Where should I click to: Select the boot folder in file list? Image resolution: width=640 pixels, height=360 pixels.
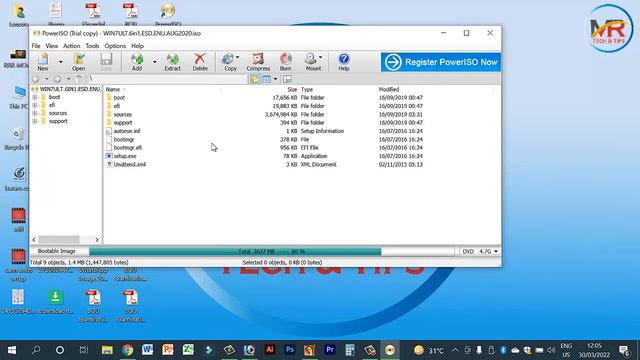119,98
